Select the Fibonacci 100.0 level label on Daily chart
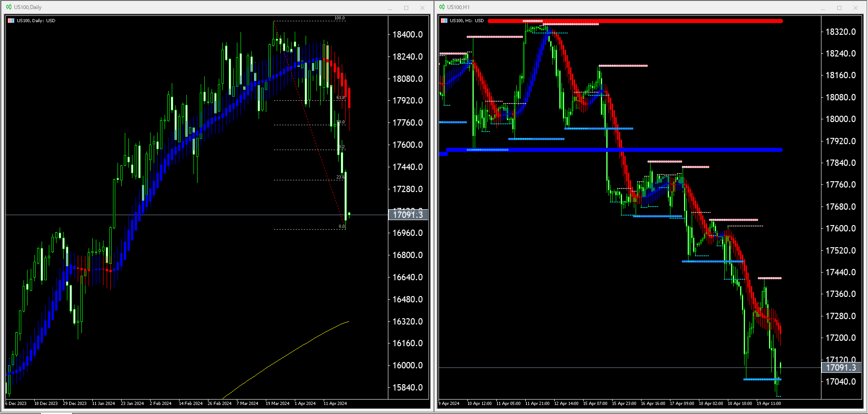This screenshot has height=414, width=868. click(340, 18)
